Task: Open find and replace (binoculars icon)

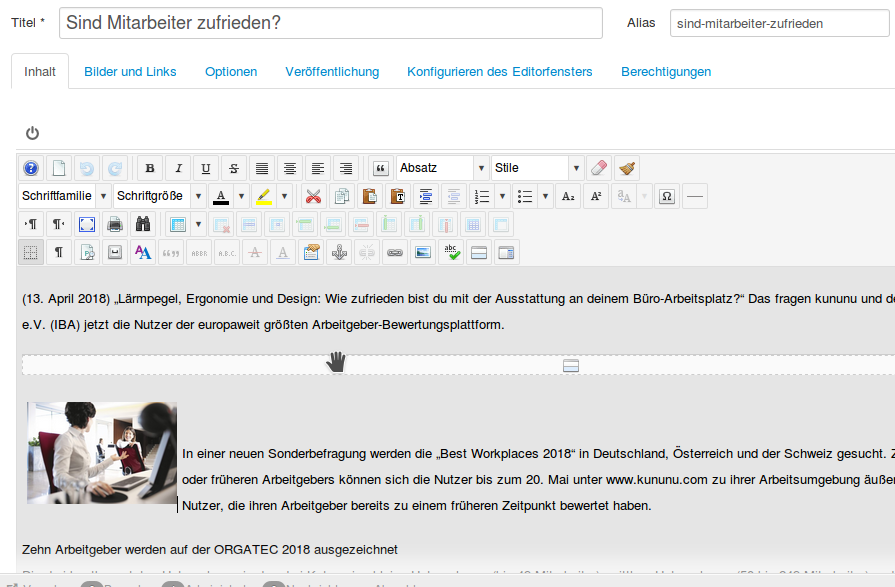Action: [144, 224]
